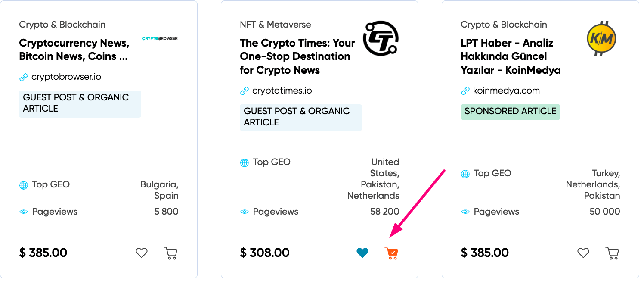Click the Sponsored Article tag

click(510, 111)
